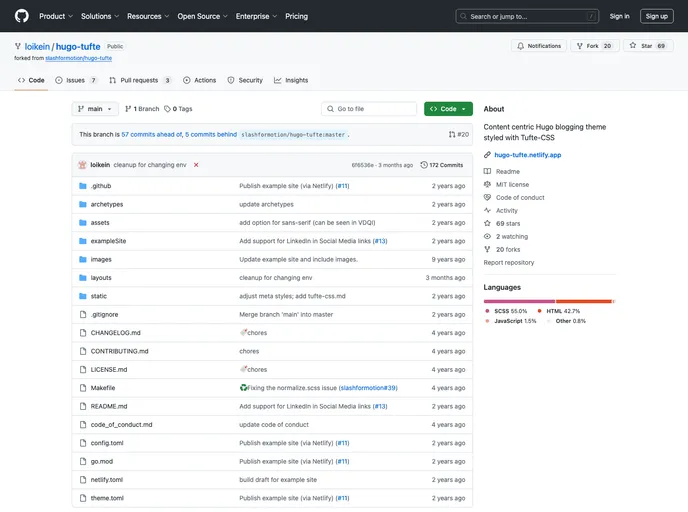Expand the Product menu
Image resolution: width=688 pixels, height=512 pixels.
(x=55, y=16)
